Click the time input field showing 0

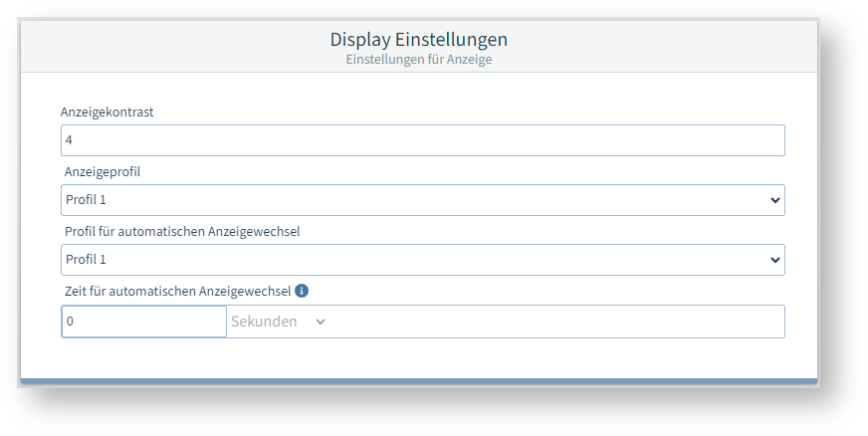(143, 322)
